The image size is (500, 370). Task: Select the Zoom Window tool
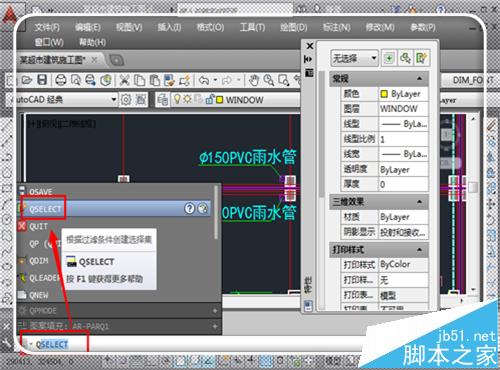coord(284,80)
